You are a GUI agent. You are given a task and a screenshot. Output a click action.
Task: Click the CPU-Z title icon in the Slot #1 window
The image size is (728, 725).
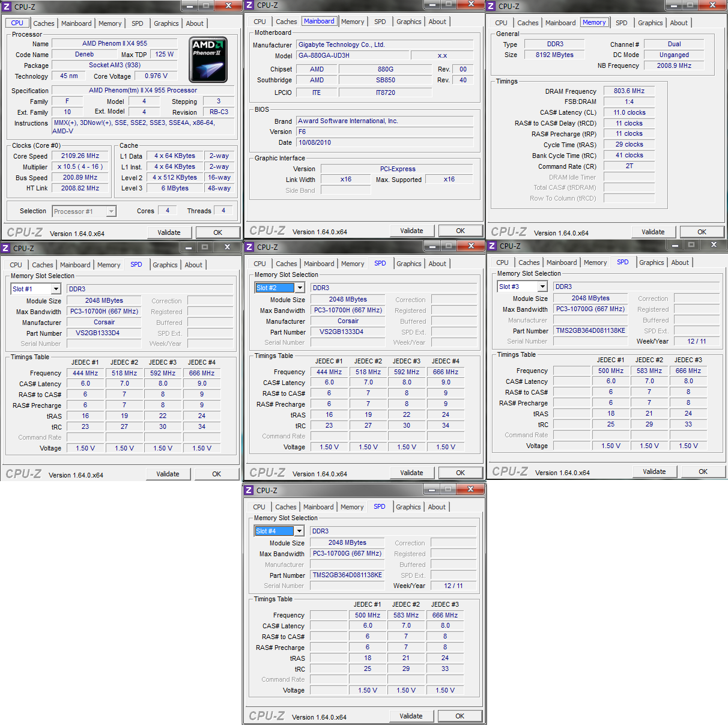click(x=5, y=248)
